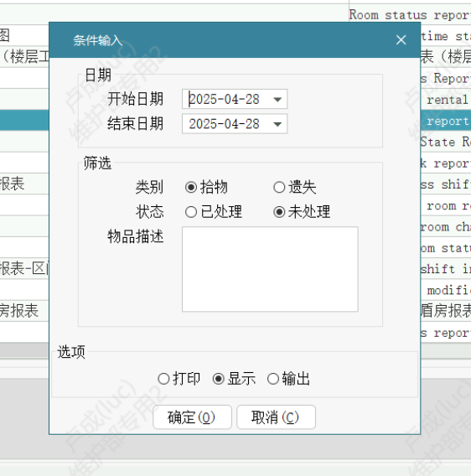Select the 拾物 category radio button
471x476 pixels.
click(x=191, y=187)
